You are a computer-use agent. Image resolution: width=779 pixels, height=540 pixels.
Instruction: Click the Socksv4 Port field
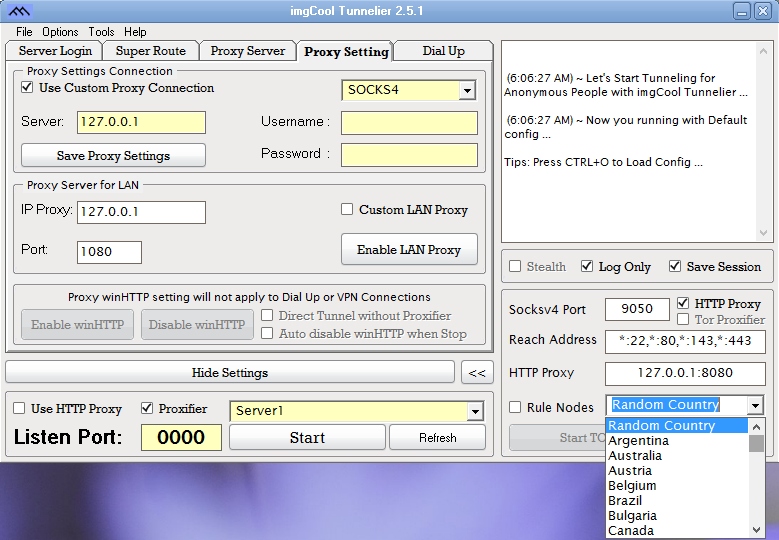(x=637, y=309)
